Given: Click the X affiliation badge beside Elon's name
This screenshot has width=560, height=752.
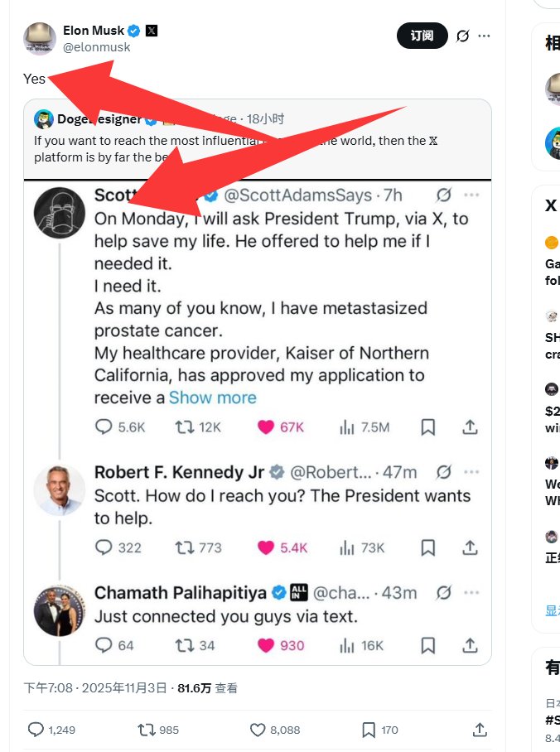Looking at the screenshot, I should coord(152,31).
